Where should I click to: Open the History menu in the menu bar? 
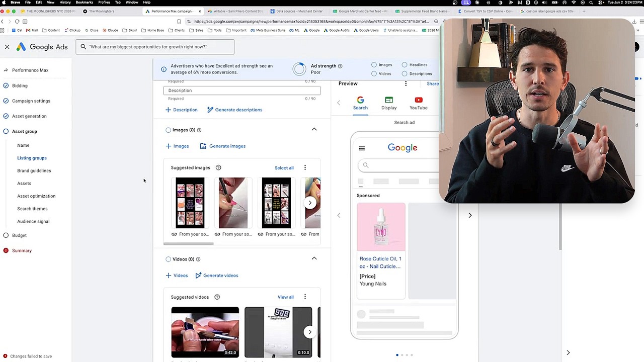pyautogui.click(x=65, y=3)
